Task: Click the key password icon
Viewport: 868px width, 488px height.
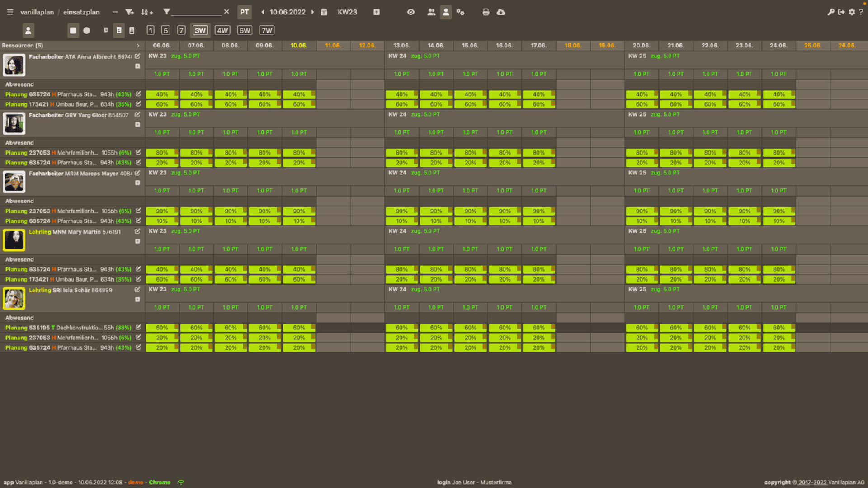Action: pyautogui.click(x=831, y=12)
